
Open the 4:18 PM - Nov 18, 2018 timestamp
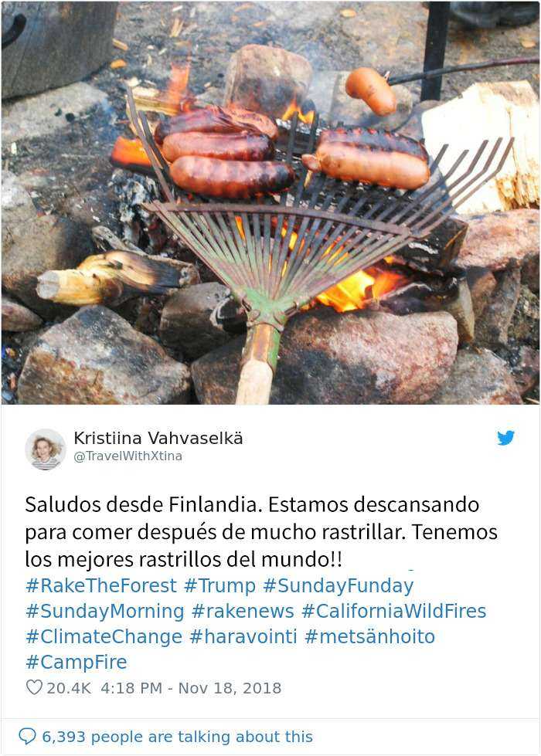[x=191, y=688]
